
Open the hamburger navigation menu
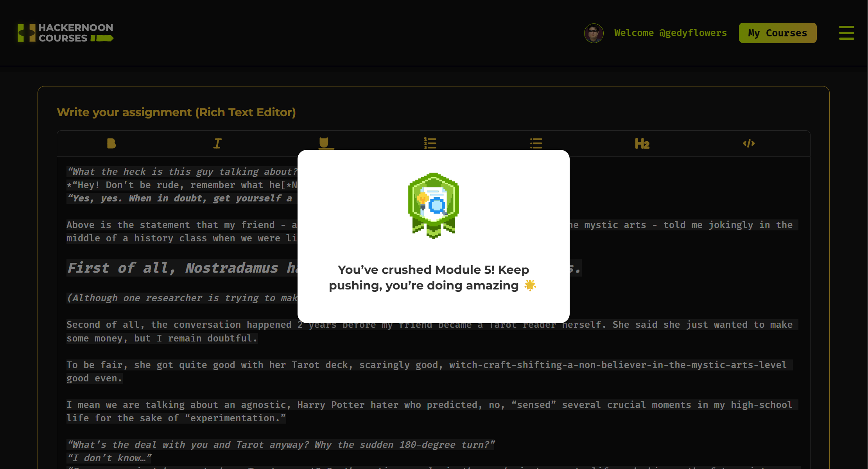pos(846,33)
